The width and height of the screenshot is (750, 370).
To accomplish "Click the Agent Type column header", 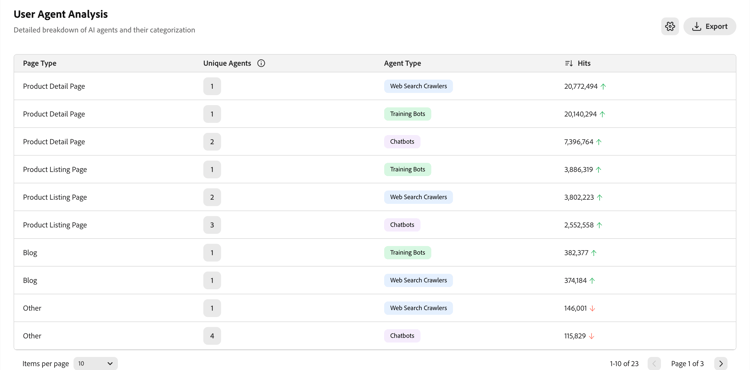I will pos(402,63).
